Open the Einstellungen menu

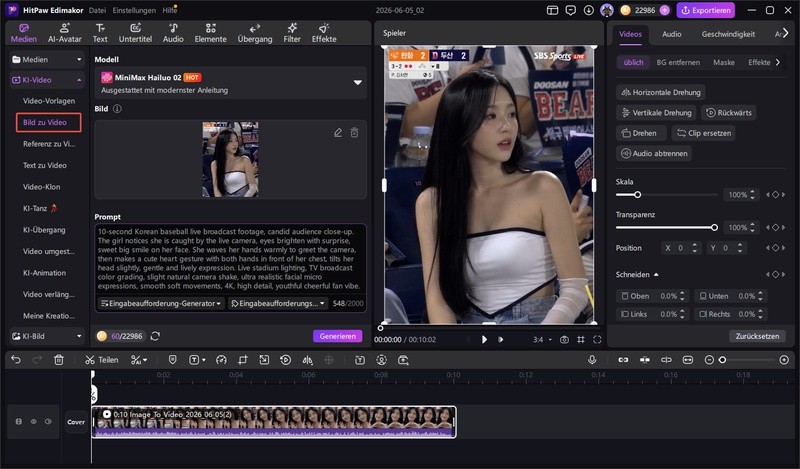(134, 10)
